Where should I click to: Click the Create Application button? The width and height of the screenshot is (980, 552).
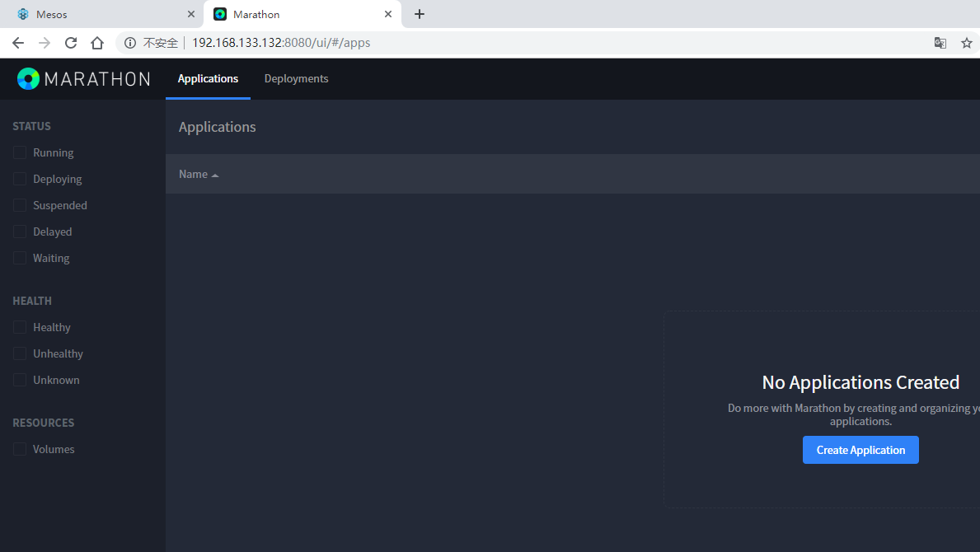tap(860, 450)
